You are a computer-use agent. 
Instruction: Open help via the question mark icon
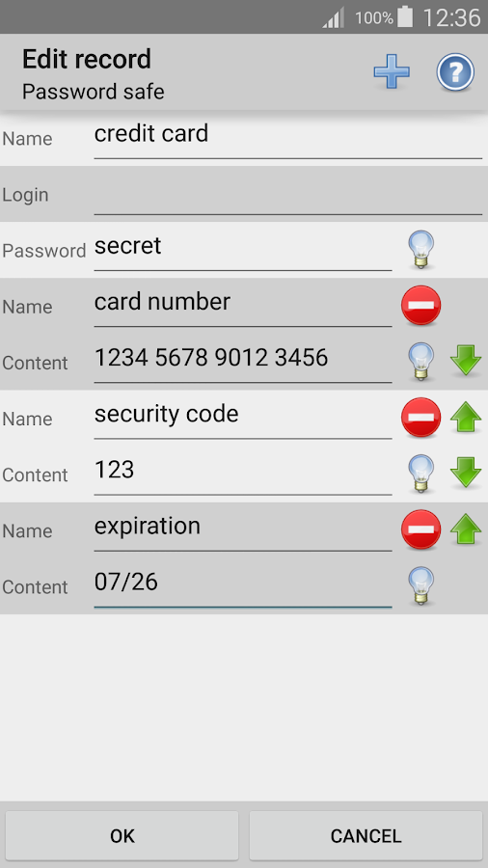point(455,71)
